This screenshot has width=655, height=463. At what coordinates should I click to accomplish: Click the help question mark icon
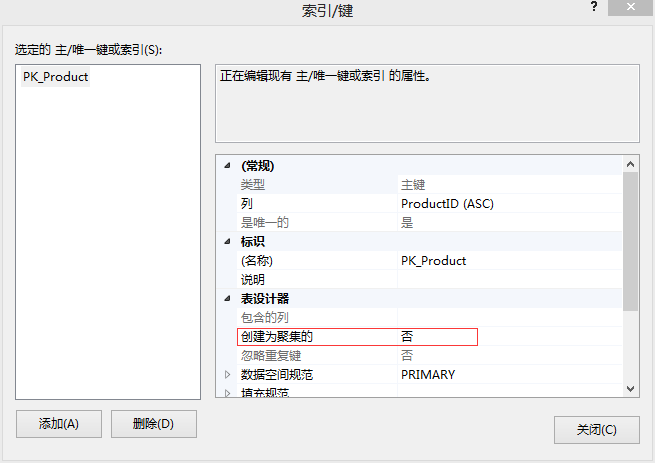595,8
